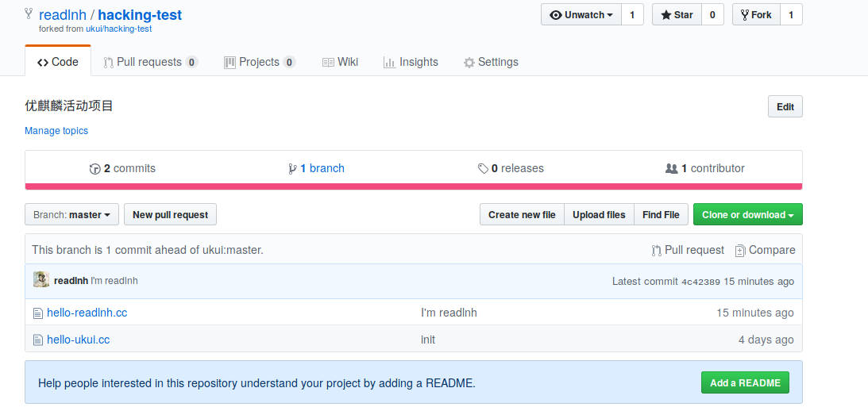The width and height of the screenshot is (868, 411).
Task: Click the repository description text 优麒麟活动项目
Action: (x=69, y=106)
